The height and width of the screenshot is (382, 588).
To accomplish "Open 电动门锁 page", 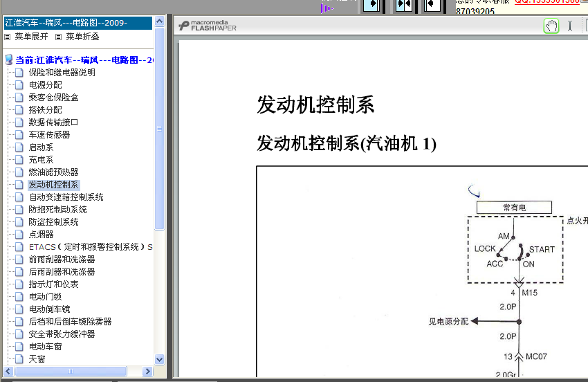I will [46, 297].
